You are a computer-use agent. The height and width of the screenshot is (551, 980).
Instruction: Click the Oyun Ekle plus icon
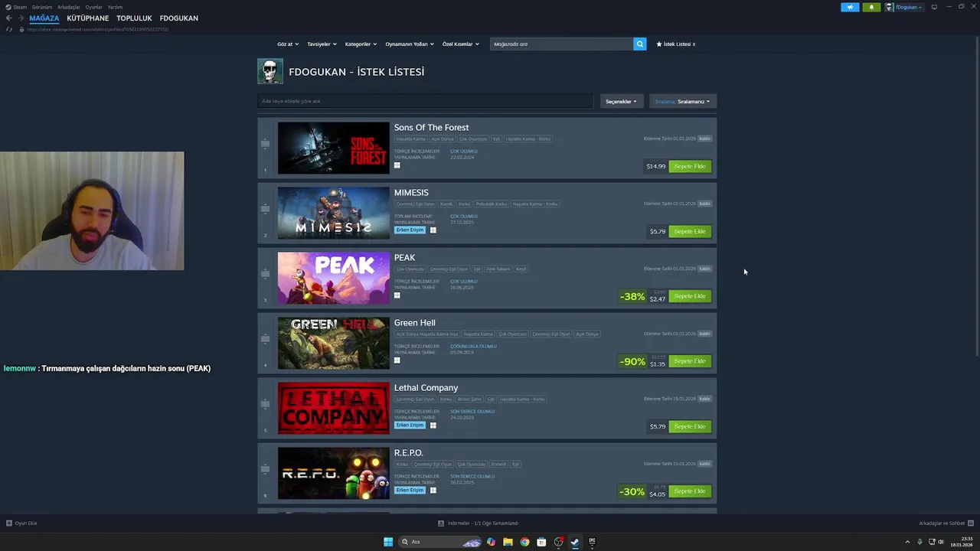(9, 523)
